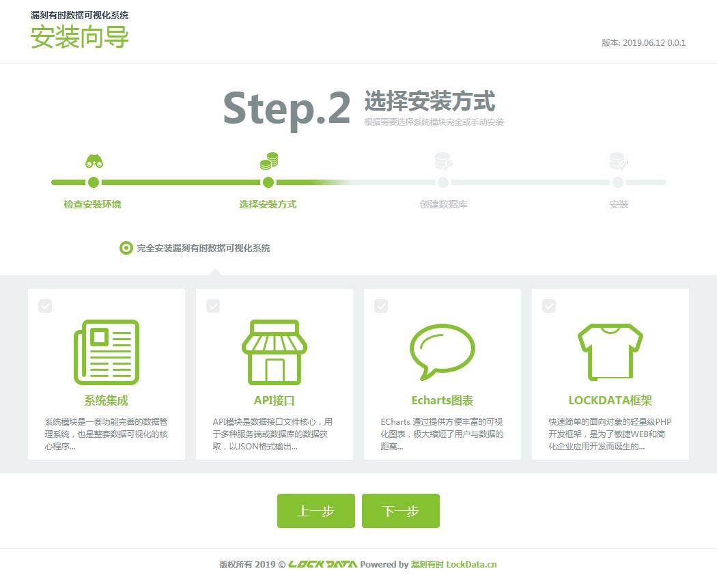This screenshot has height=588, width=717.
Task: Open the 漏刻有时 LockData.cn footer link
Action: coord(453,564)
